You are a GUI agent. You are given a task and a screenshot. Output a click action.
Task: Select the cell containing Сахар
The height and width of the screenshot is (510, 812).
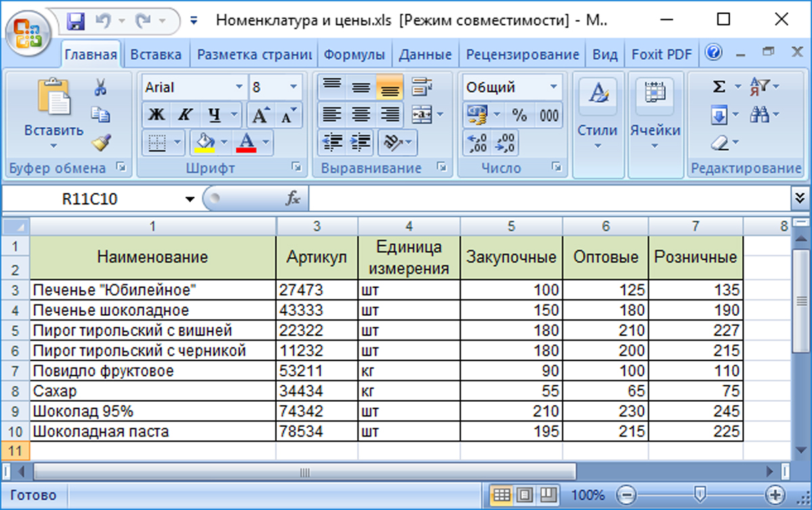152,391
